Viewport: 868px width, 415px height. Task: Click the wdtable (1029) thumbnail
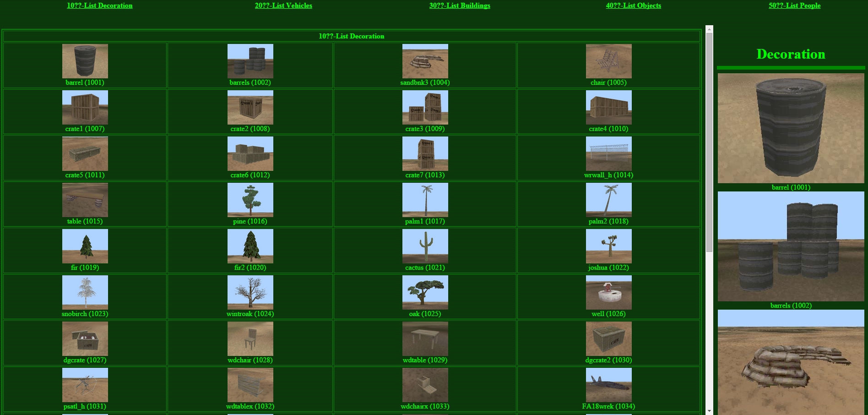point(425,339)
